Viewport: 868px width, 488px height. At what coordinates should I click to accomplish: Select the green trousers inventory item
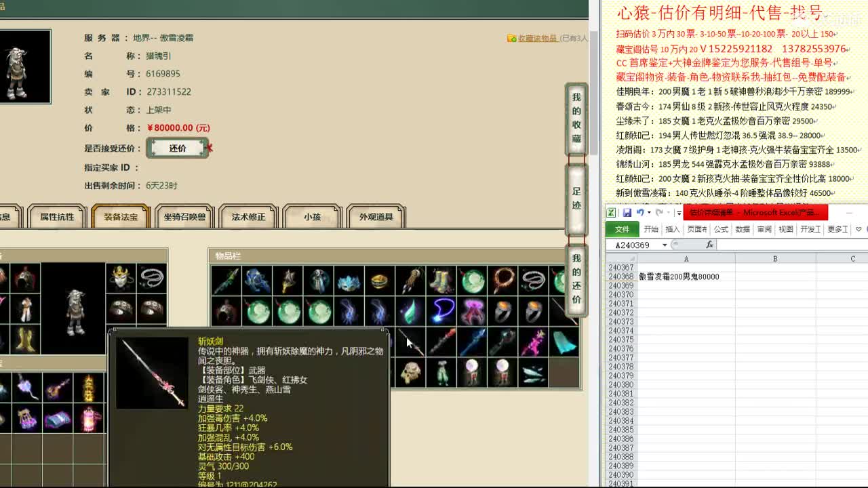pos(442,373)
